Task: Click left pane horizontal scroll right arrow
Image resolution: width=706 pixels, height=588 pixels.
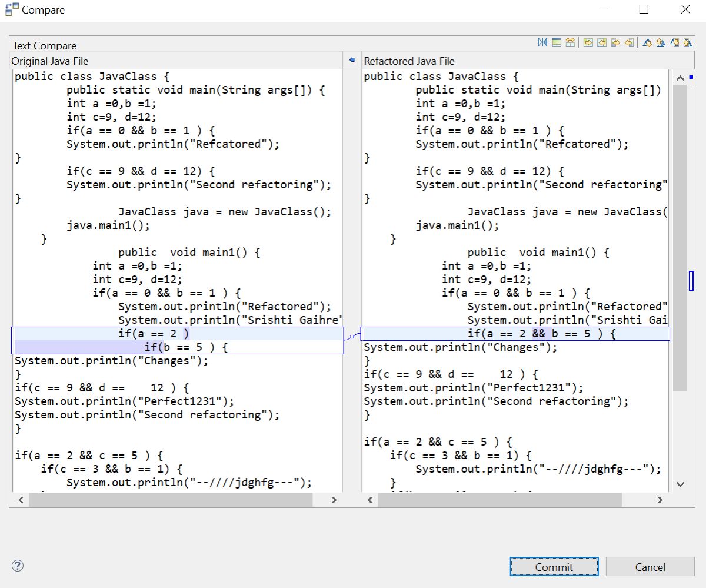Action: pos(334,500)
